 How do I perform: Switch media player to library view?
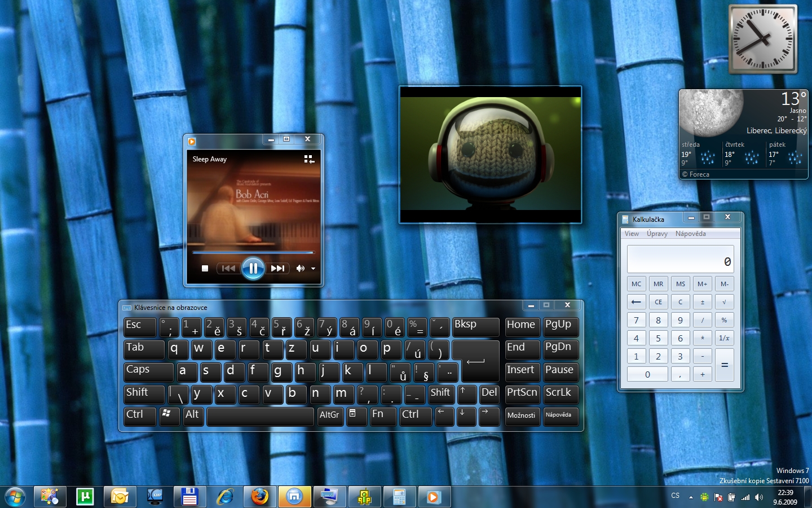coord(309,159)
